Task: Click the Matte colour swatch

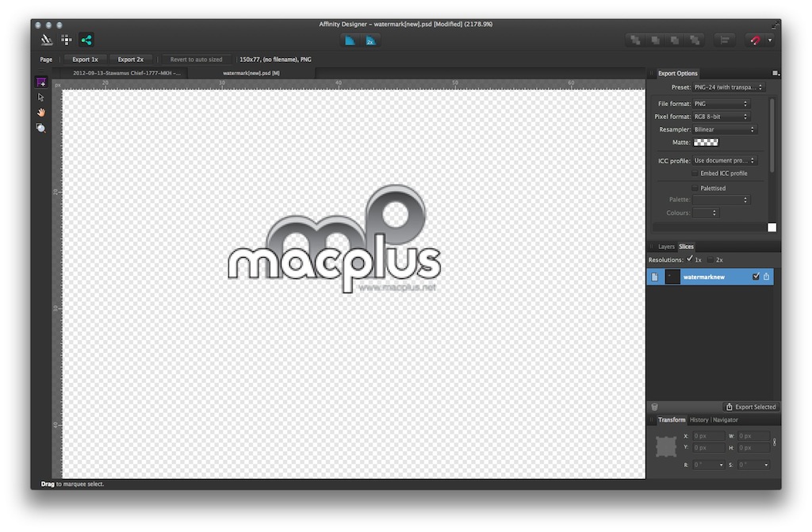Action: 706,143
